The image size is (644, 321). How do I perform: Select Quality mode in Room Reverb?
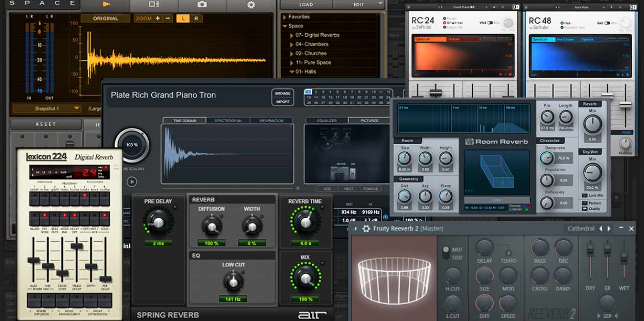585,209
